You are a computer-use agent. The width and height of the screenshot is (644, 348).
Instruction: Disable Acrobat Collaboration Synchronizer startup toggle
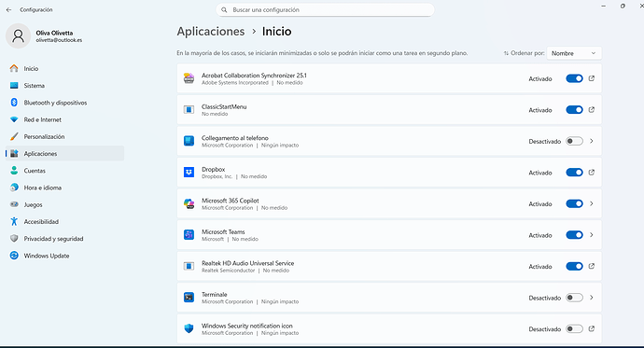coord(574,78)
